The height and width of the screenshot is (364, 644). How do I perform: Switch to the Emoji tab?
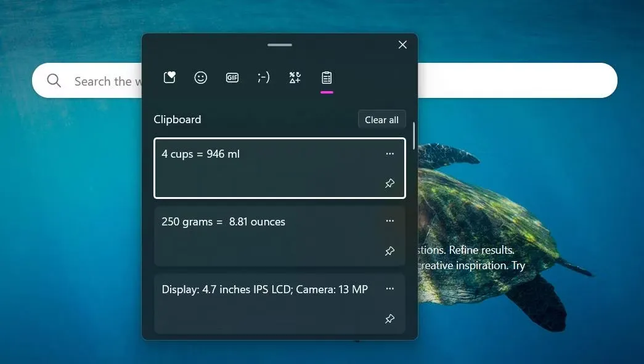200,78
